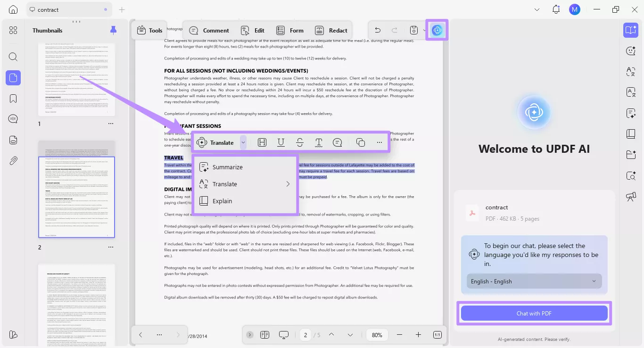Click the A-to-文 translate icon with arrows
This screenshot has width=644, height=348.
tap(631, 72)
